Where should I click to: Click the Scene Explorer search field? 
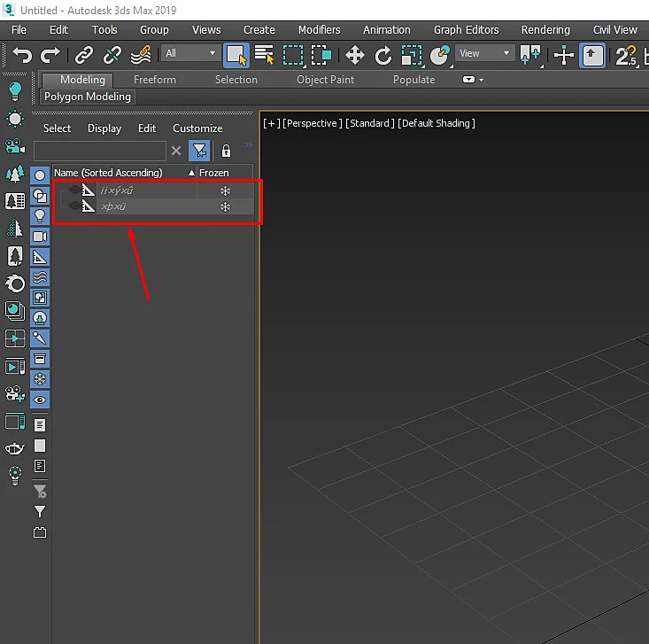click(100, 151)
